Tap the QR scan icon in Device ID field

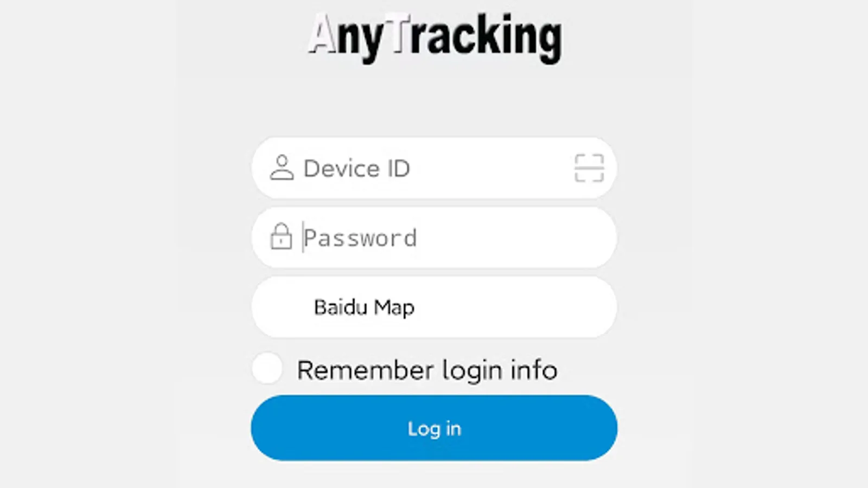click(589, 168)
